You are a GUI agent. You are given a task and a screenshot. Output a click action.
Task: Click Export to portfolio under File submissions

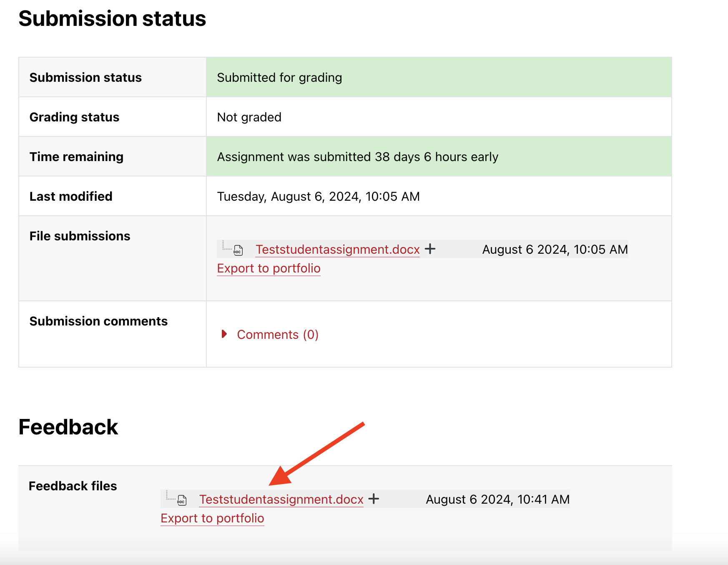pos(268,268)
